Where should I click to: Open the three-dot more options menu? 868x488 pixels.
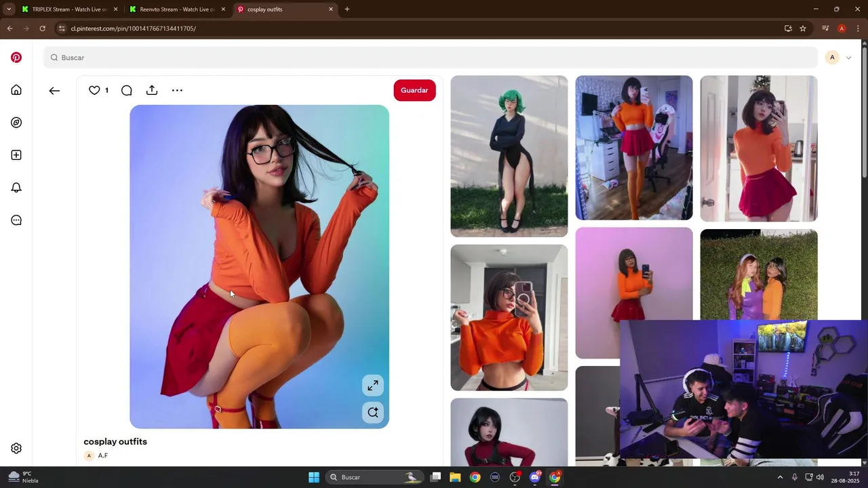[177, 90]
